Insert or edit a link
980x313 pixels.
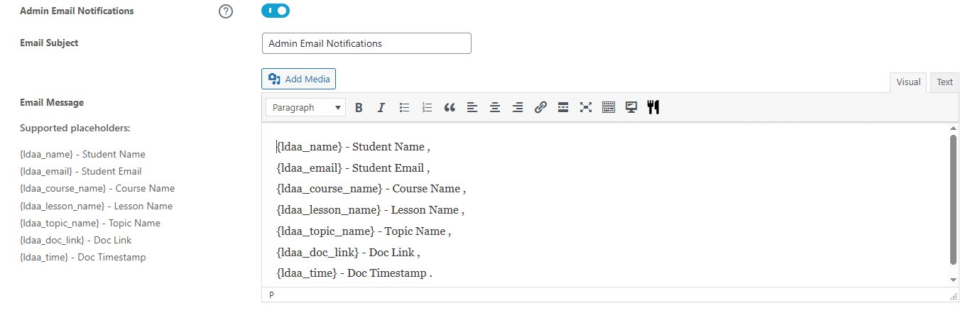pyautogui.click(x=540, y=108)
